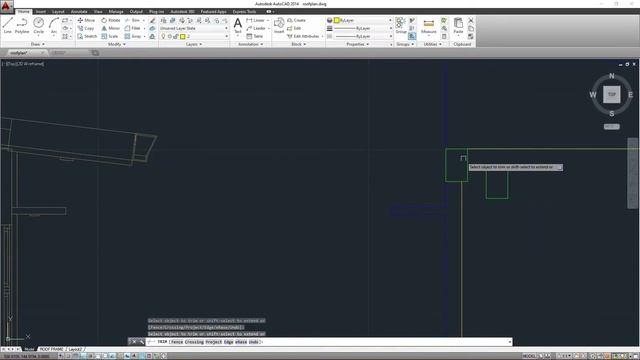Click the Layer Properties icon

pos(163,20)
